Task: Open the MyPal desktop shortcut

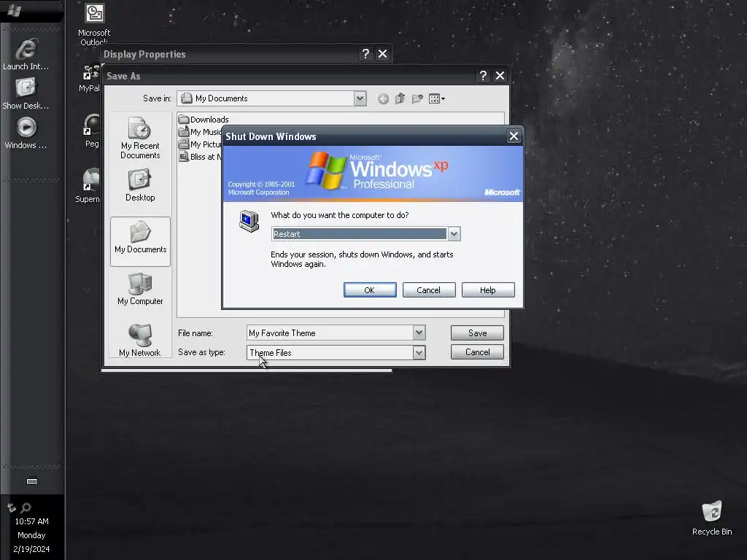Action: (x=90, y=79)
